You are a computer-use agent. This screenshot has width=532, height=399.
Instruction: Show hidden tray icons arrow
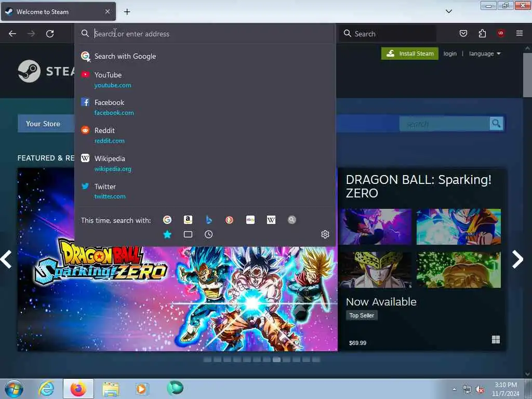coord(454,390)
